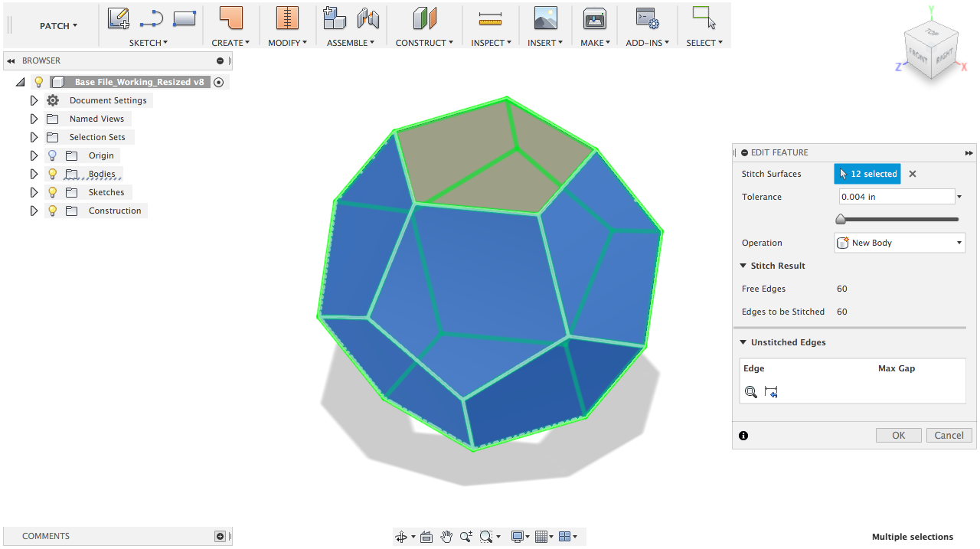Click the Select tool icon

coord(704,18)
